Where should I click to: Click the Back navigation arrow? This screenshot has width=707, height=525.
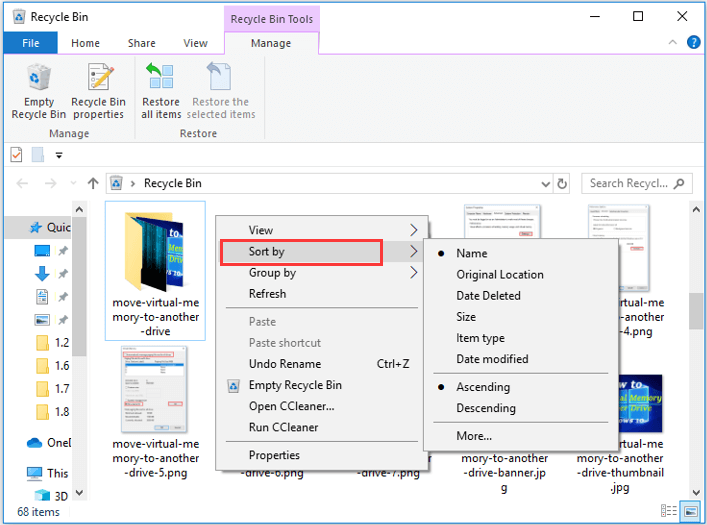tap(22, 184)
